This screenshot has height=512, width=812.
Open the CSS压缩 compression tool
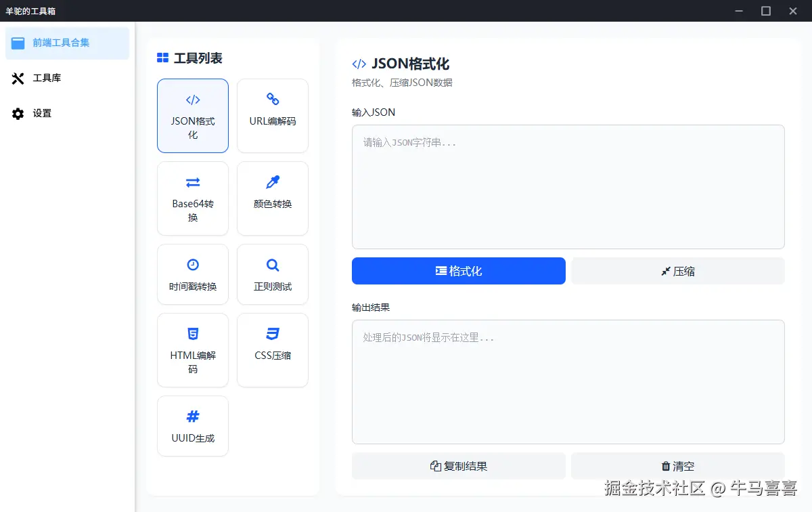click(x=272, y=349)
